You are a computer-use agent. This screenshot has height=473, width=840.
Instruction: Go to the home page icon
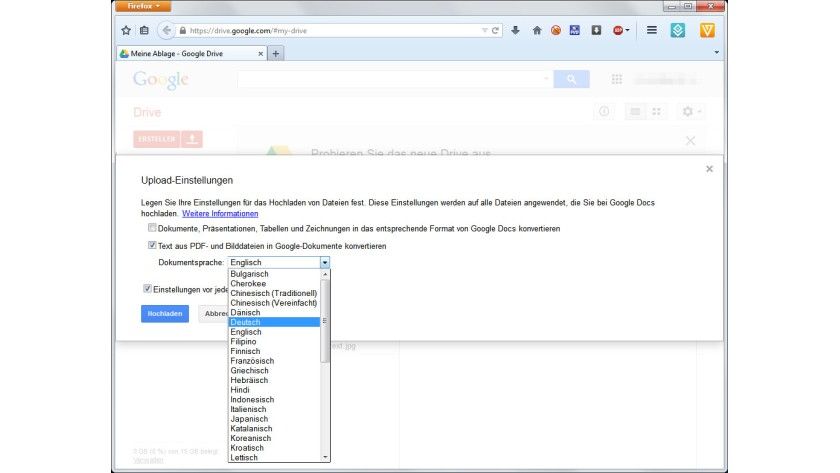[x=537, y=31]
